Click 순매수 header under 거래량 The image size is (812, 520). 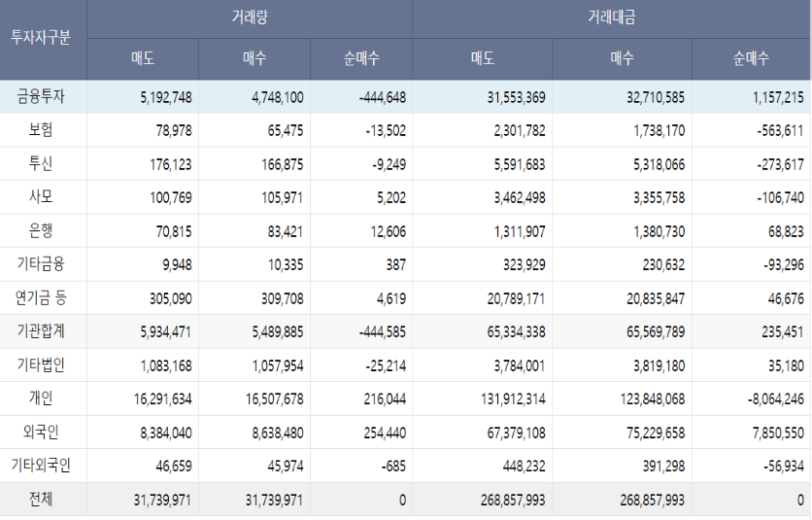pos(361,59)
